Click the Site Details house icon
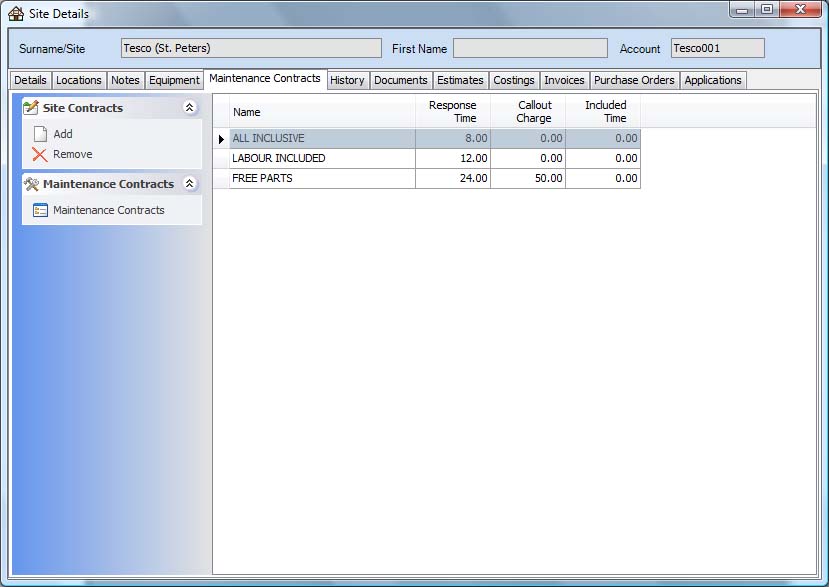The image size is (829, 587). pos(16,14)
